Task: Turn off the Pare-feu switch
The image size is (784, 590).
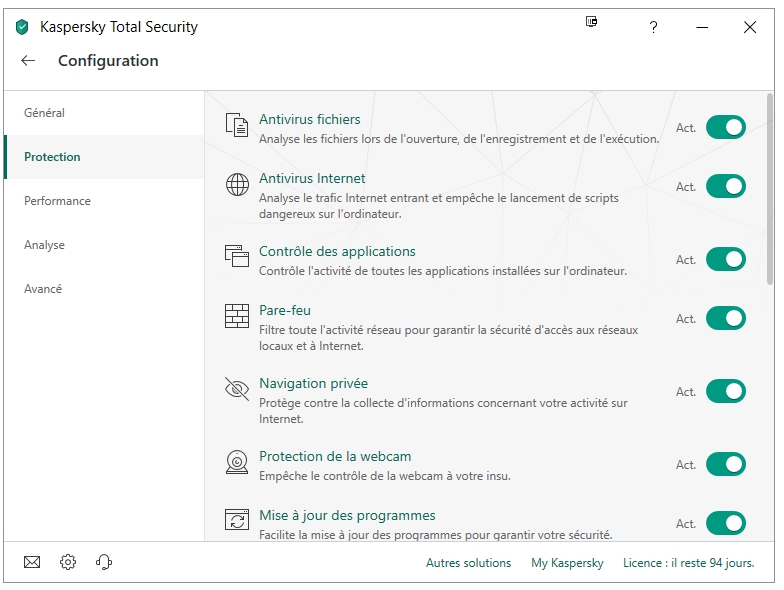Action: point(725,318)
